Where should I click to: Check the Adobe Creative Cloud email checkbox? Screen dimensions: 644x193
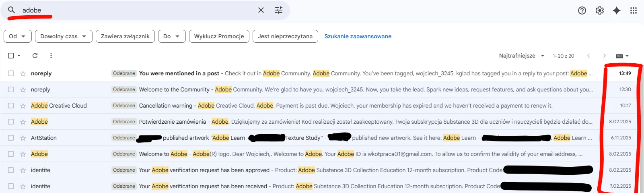click(11, 106)
